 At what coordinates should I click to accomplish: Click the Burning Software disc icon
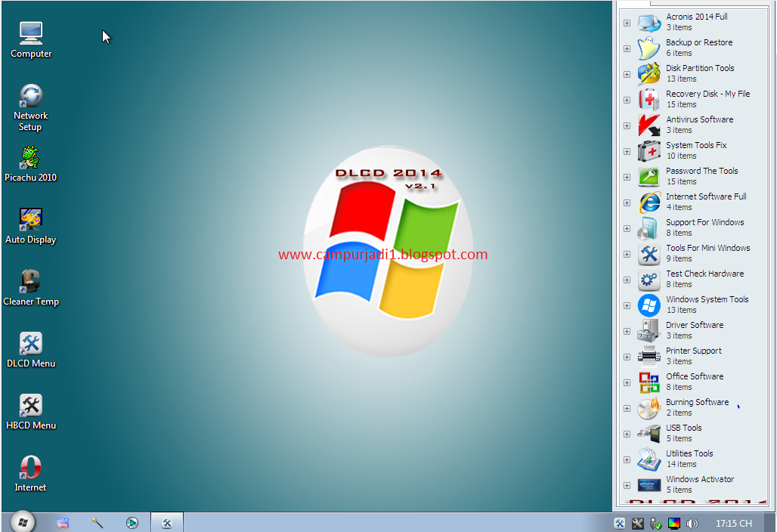(649, 409)
